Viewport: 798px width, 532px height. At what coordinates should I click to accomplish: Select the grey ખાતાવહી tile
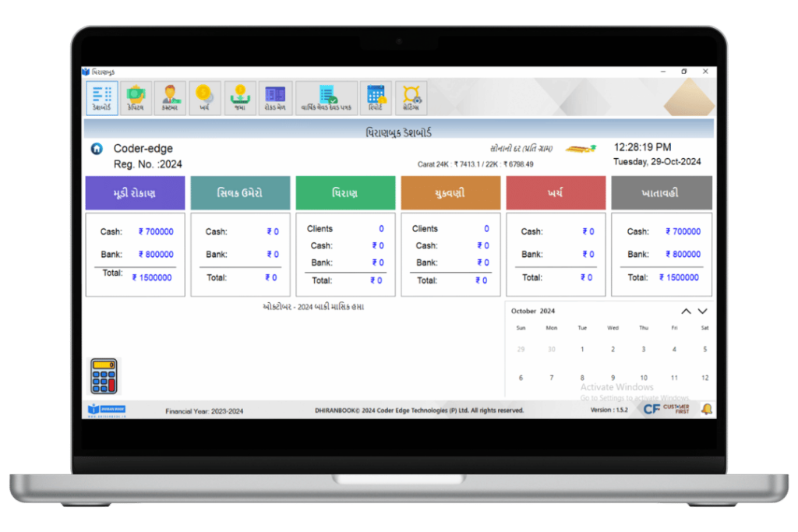pos(661,192)
